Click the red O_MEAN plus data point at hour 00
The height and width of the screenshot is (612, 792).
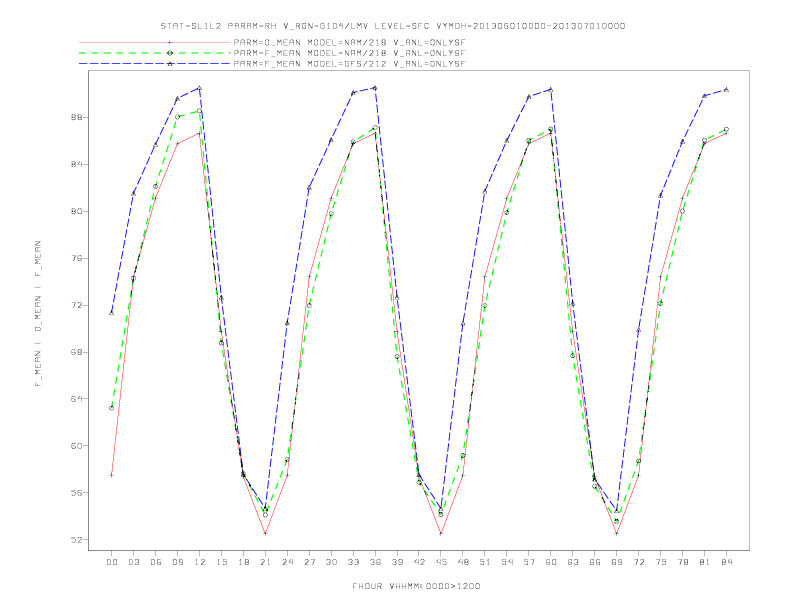pos(112,475)
